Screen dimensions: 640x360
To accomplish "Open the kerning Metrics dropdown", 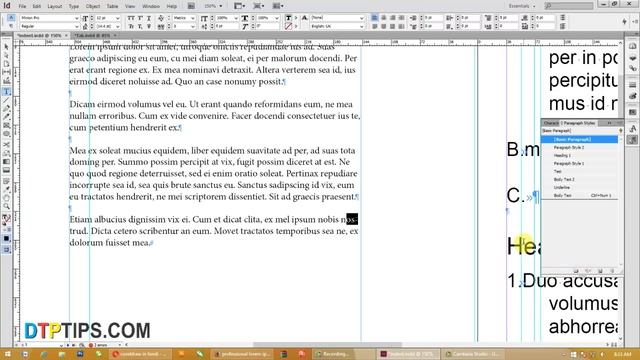I will tap(193, 18).
